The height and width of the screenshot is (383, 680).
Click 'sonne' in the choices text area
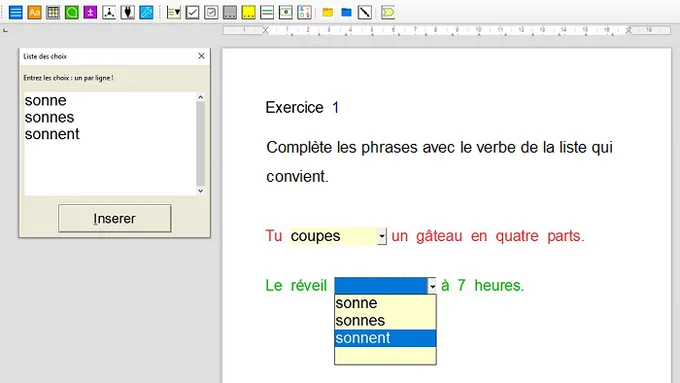[x=46, y=101]
